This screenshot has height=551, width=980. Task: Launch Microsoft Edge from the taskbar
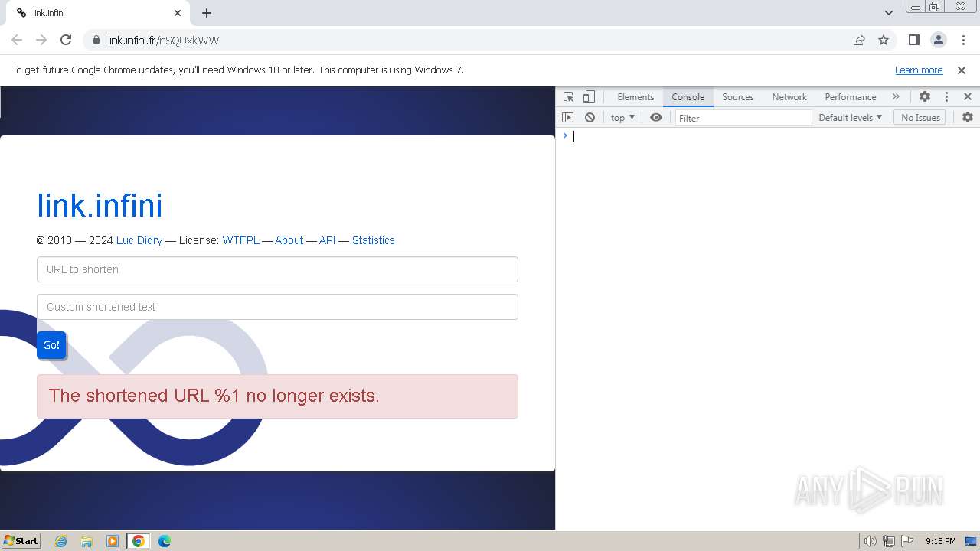tap(165, 541)
